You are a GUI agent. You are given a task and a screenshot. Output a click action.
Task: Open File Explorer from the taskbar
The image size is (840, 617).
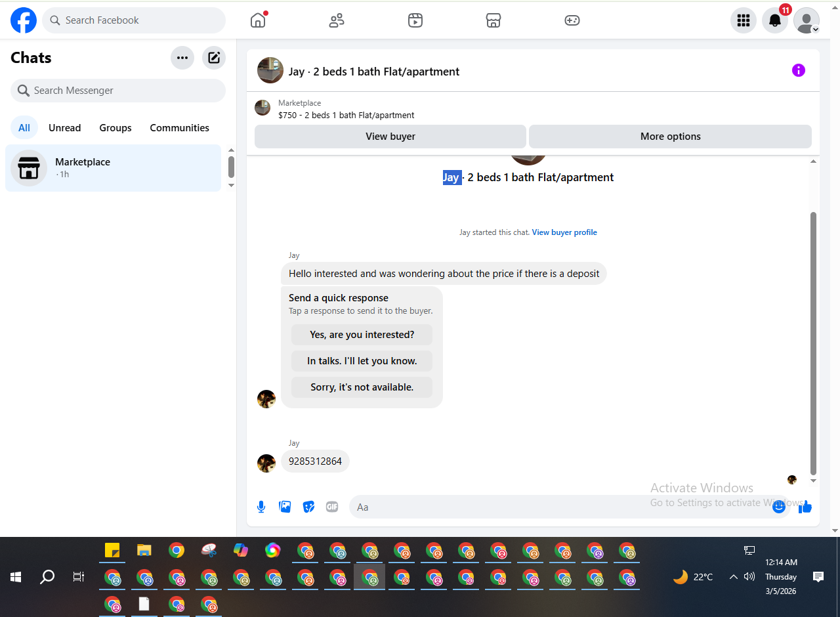144,550
